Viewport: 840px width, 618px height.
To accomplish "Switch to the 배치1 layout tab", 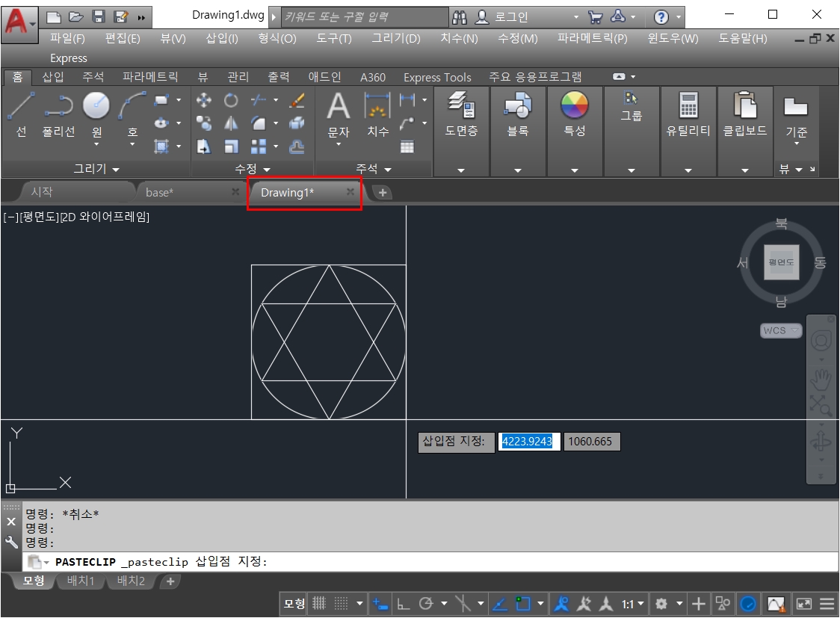I will click(x=81, y=581).
